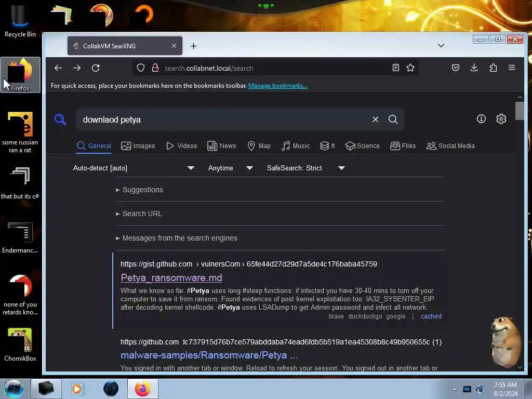
Task: Click the Firefox taskbar button
Action: click(142, 389)
